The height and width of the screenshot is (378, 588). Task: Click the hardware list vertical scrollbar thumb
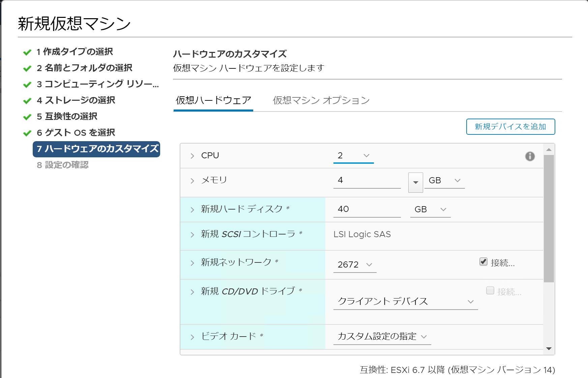549,218
